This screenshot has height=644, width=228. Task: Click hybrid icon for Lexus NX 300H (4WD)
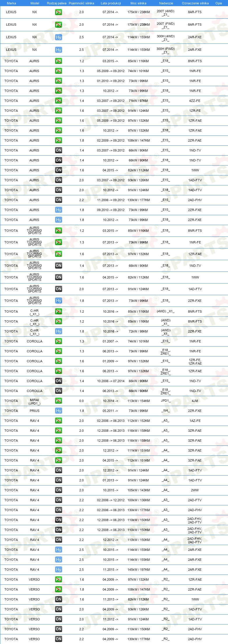(59, 37)
